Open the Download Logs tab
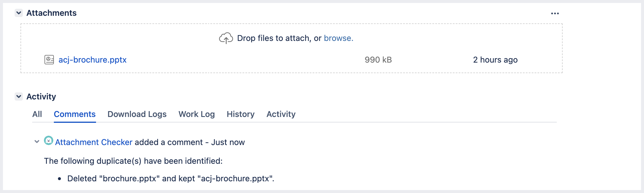Viewport: 644px width, 193px height. (137, 114)
